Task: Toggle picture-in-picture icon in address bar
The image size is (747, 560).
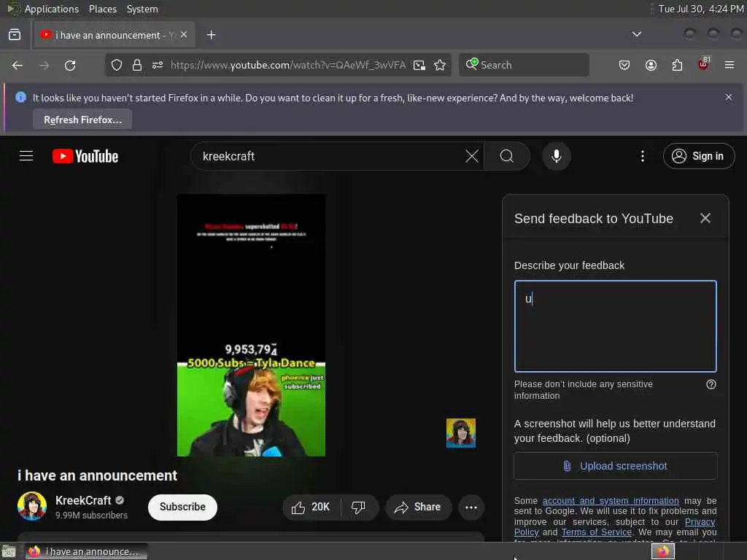Action: (419, 65)
